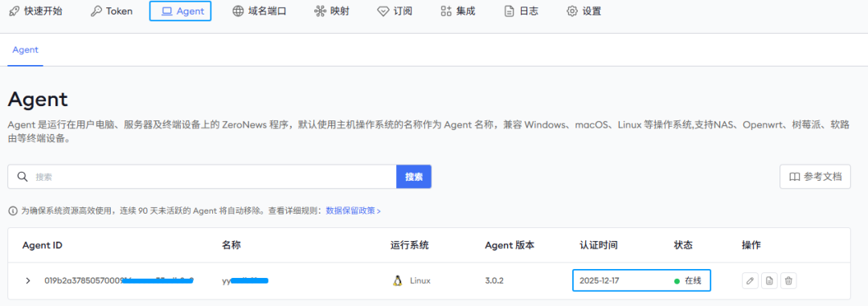Click the Agent ID column header
The width and height of the screenshot is (868, 306).
tap(42, 245)
